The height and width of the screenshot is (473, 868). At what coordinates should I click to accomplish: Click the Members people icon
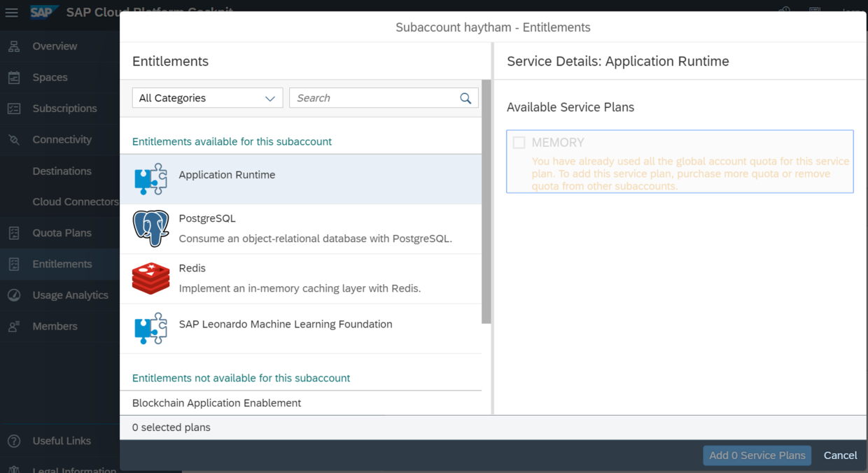click(x=14, y=326)
